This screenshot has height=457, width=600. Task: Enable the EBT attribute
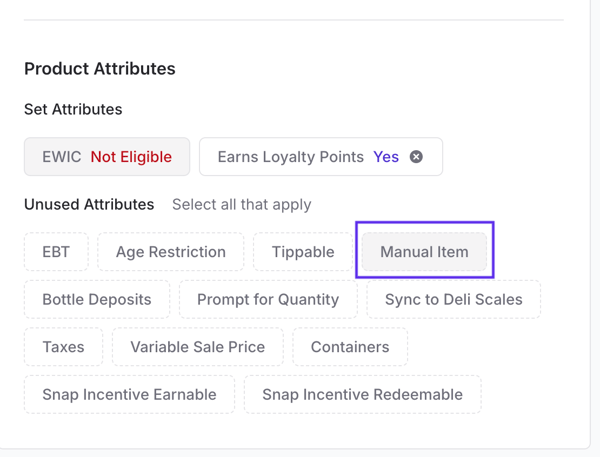(56, 252)
